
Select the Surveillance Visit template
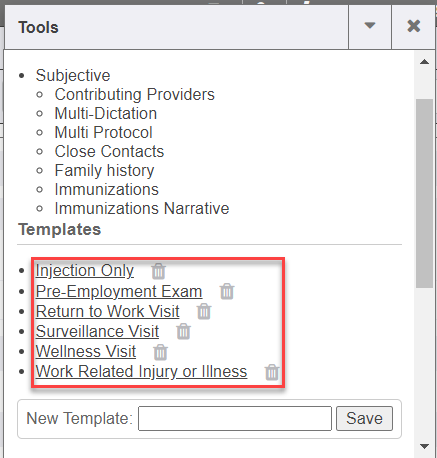[97, 331]
